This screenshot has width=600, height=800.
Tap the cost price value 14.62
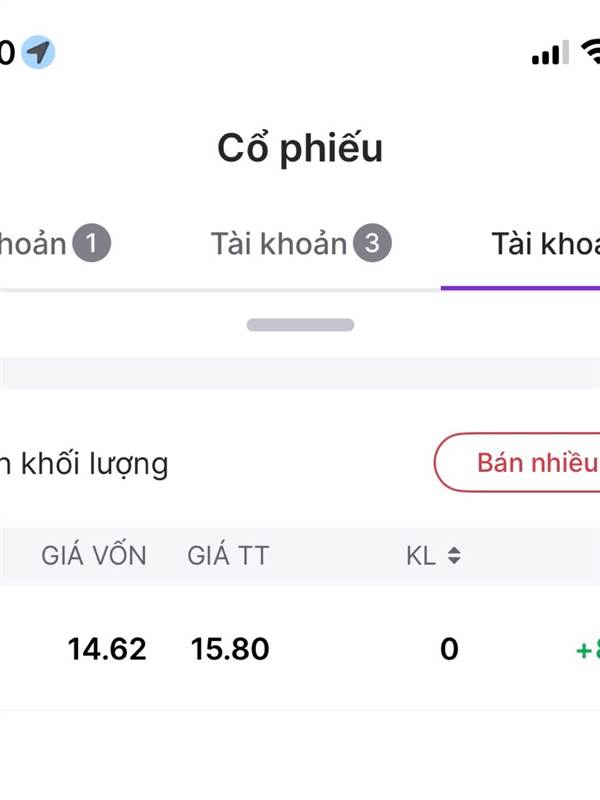pos(107,649)
